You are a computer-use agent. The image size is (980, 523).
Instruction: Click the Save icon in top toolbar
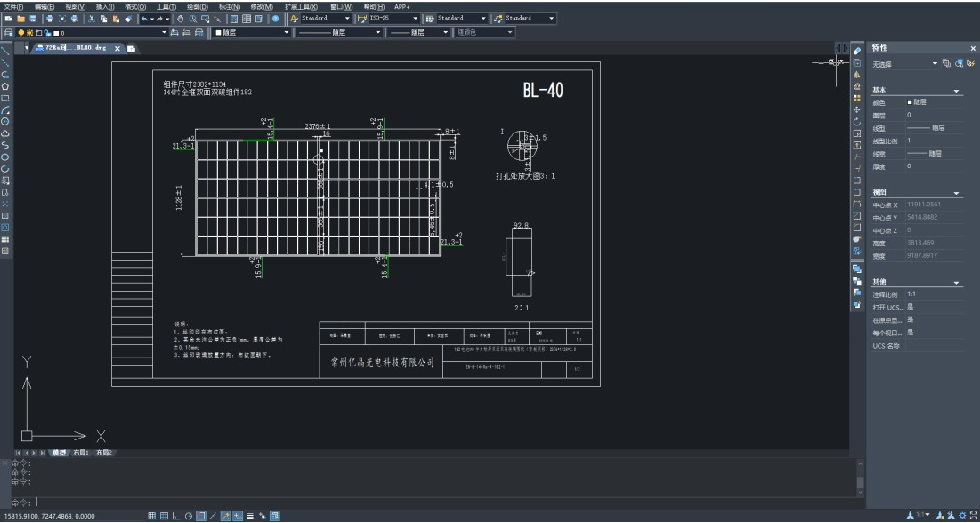[x=33, y=19]
